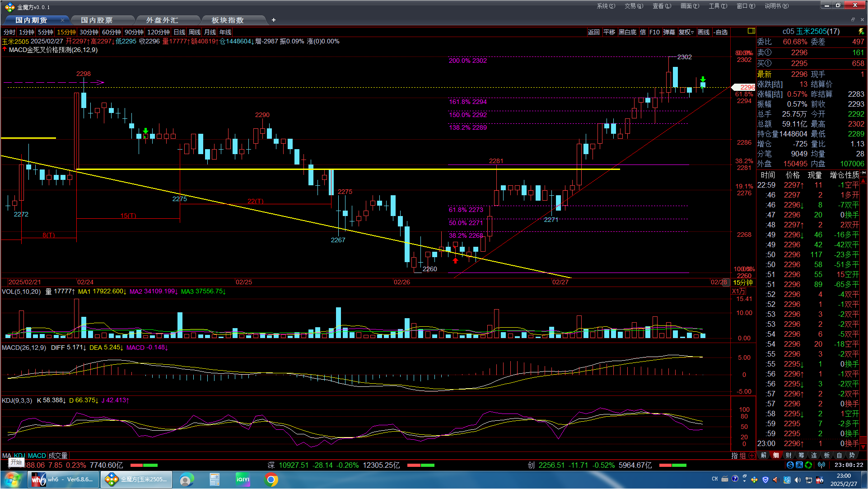The image size is (868, 489).
Task: Expand the 工具 menu
Action: (x=717, y=6)
